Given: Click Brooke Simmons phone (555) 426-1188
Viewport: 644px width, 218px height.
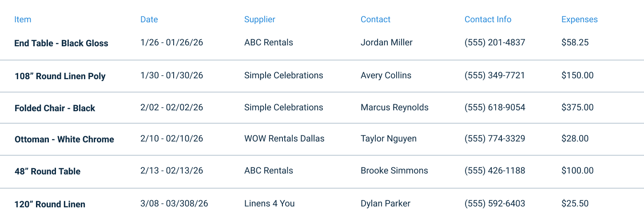Looking at the screenshot, I should coord(494,170).
